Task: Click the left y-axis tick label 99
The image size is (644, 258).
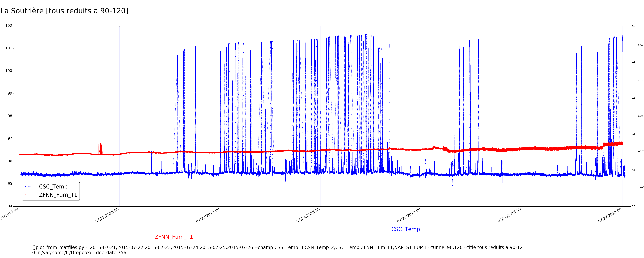Action: click(x=10, y=93)
